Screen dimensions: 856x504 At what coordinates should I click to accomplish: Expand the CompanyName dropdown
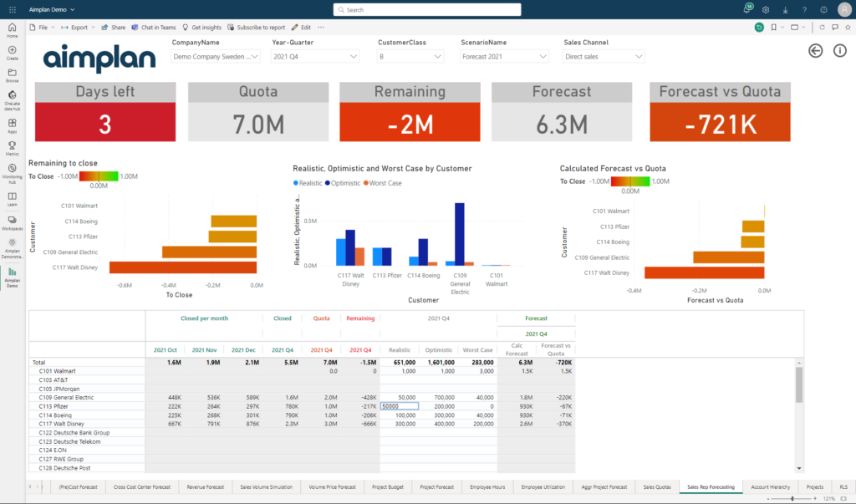point(215,56)
